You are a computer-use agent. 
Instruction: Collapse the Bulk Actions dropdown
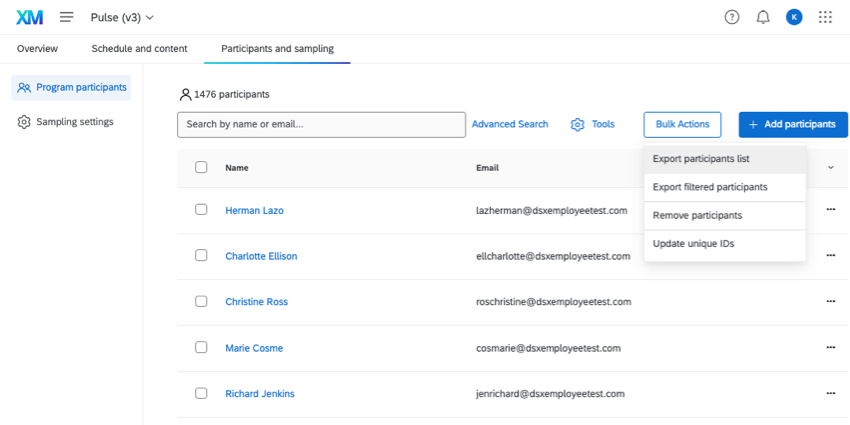pos(683,124)
